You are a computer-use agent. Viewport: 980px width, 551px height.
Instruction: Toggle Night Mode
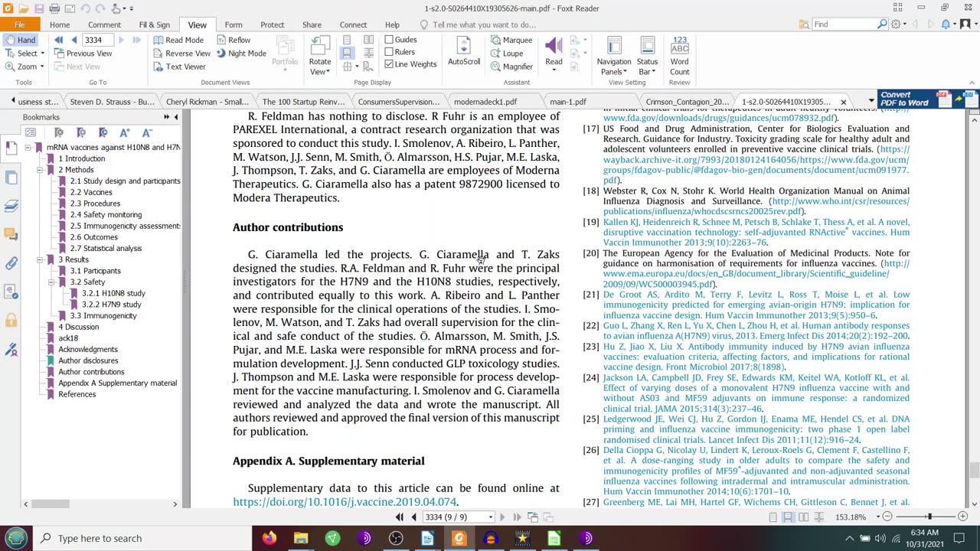[x=241, y=54]
